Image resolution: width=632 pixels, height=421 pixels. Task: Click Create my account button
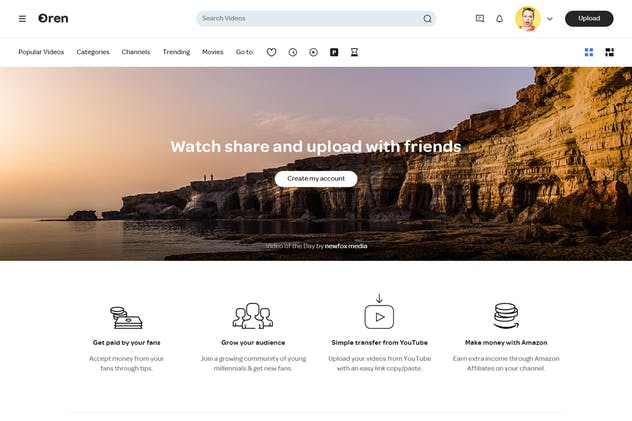click(316, 178)
